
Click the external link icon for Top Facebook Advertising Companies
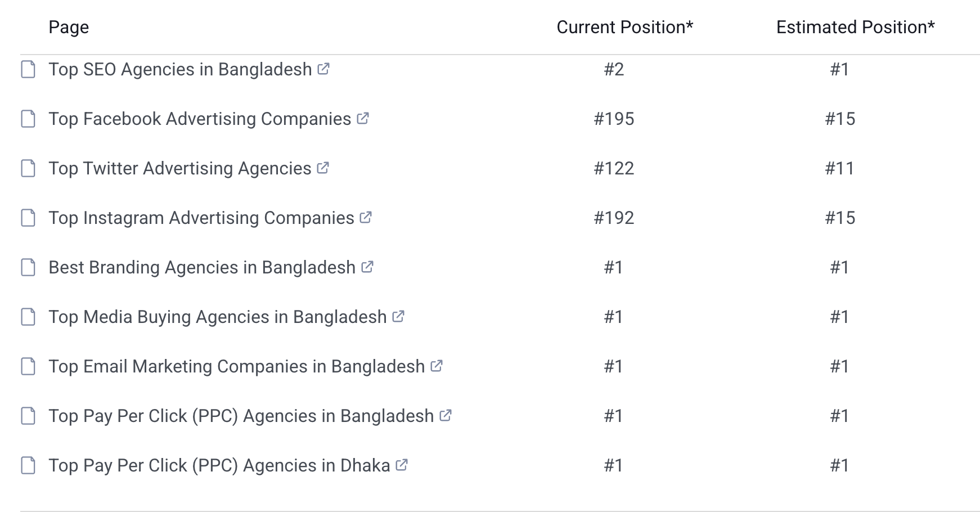pyautogui.click(x=363, y=119)
